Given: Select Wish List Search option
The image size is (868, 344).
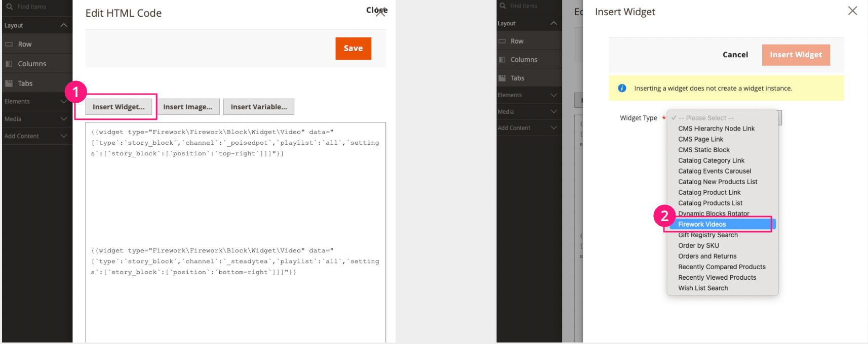Looking at the screenshot, I should tap(703, 288).
